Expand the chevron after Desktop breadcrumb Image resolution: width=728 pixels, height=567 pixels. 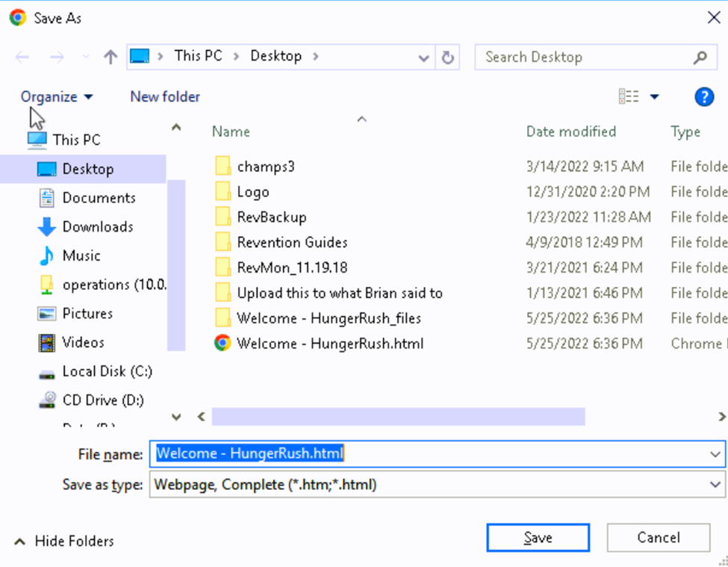point(316,57)
